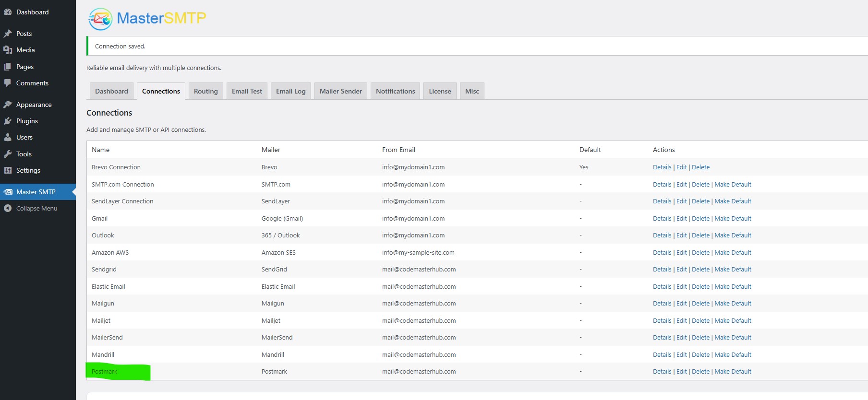This screenshot has height=400, width=868.
Task: Click the Comments speech bubble icon
Action: (x=8, y=83)
